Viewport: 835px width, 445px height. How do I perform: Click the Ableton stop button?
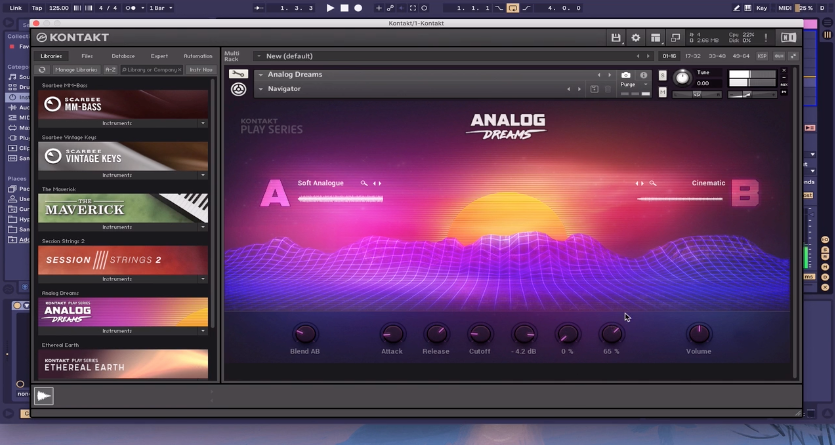[345, 8]
